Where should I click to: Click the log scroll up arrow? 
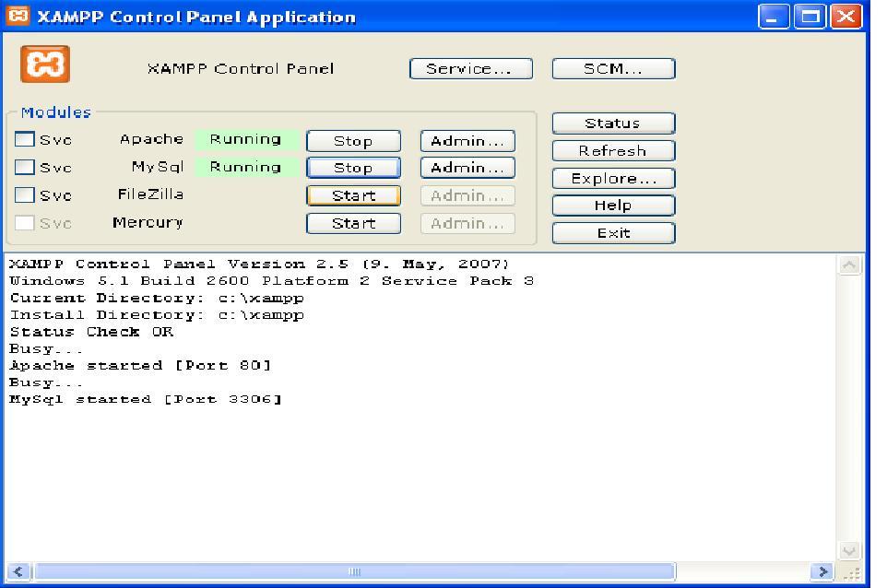849,265
